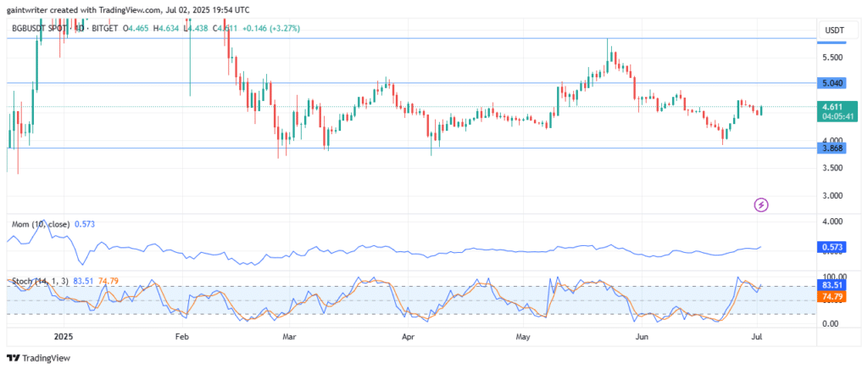Click the Mar label on time axis
Screen dimensions: 868x370
tap(289, 336)
